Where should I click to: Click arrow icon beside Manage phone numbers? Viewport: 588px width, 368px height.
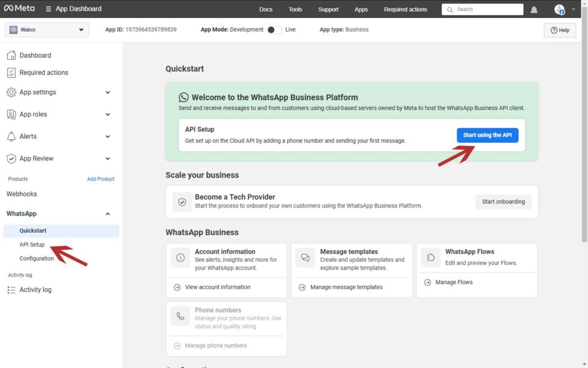coord(177,346)
